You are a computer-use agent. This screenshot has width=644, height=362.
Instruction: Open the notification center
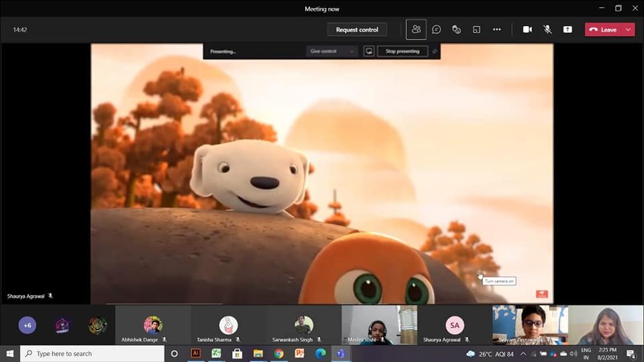pyautogui.click(x=631, y=354)
